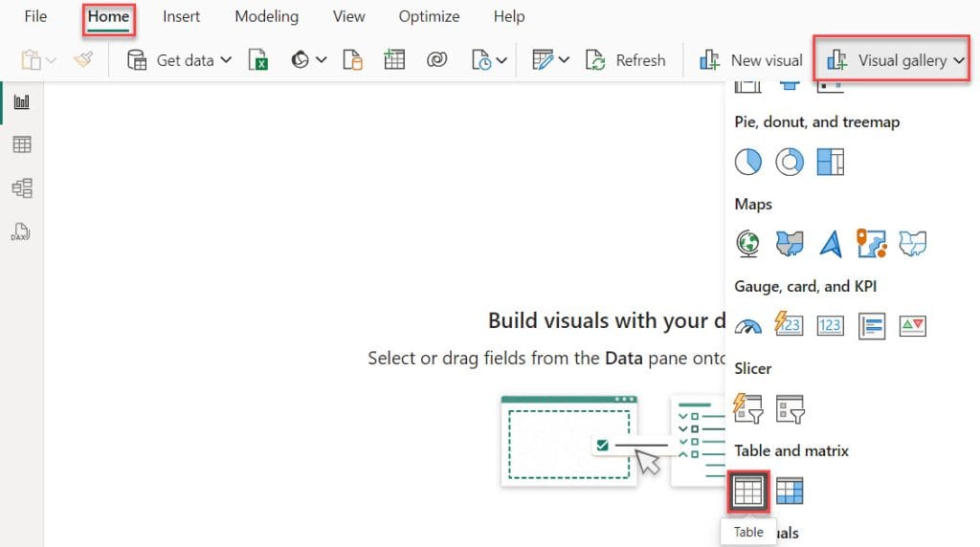Insert the globe Map visual
980x547 pixels.
[x=748, y=244]
